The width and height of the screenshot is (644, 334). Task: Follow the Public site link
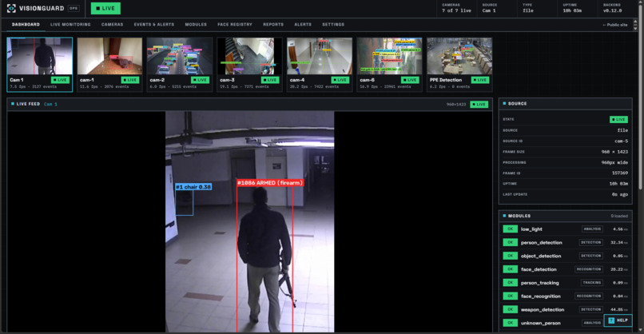615,25
